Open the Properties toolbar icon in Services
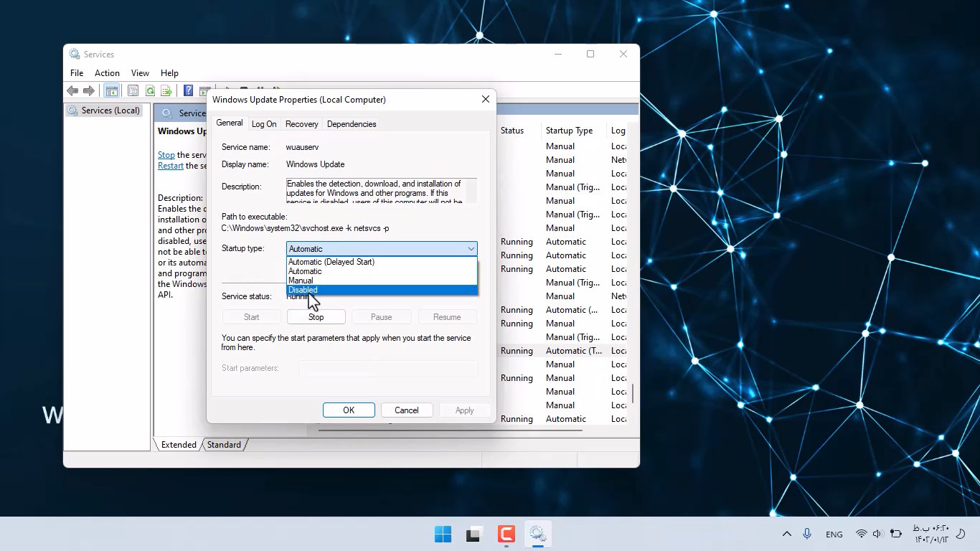 (133, 90)
